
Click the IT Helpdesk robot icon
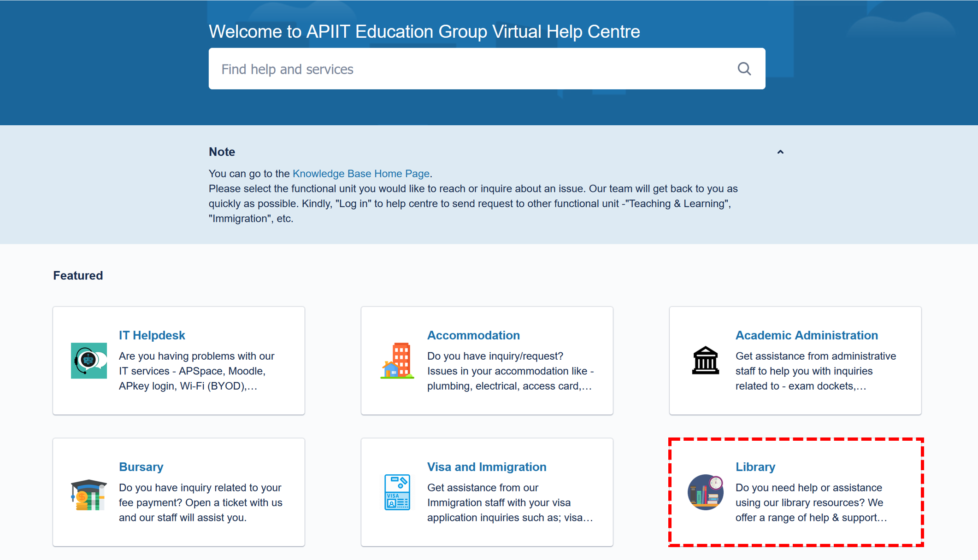pyautogui.click(x=89, y=361)
